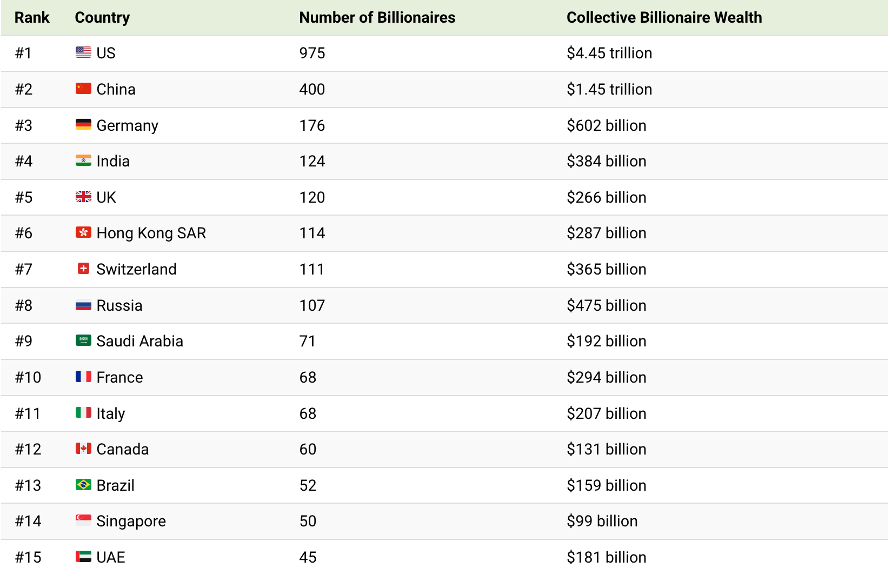The width and height of the screenshot is (891, 588).
Task: Select the country name Singapore
Action: pyautogui.click(x=131, y=522)
